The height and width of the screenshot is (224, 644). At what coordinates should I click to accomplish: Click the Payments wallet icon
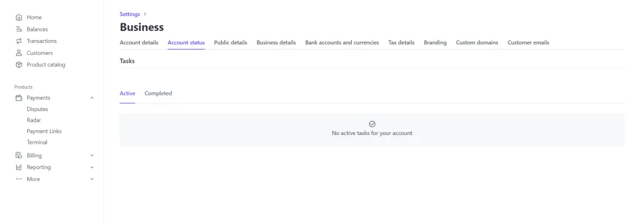pos(18,98)
